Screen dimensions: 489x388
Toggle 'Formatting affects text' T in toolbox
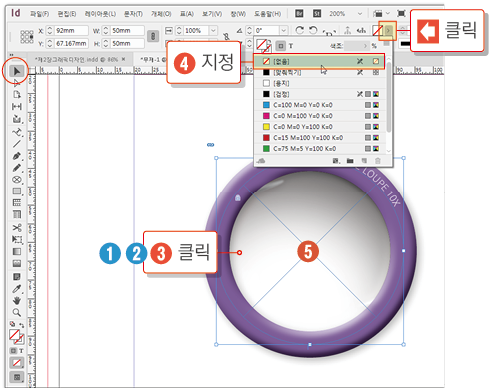click(21, 351)
